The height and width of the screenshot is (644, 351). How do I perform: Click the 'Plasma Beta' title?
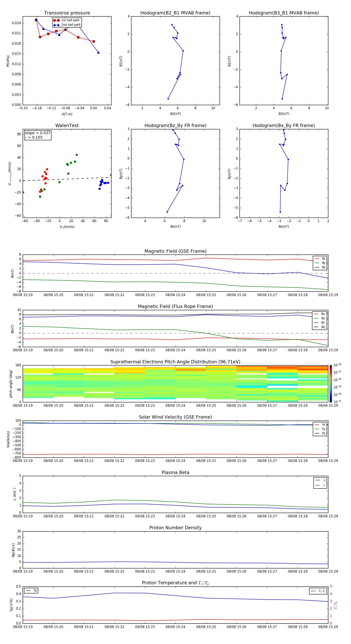[x=175, y=472]
